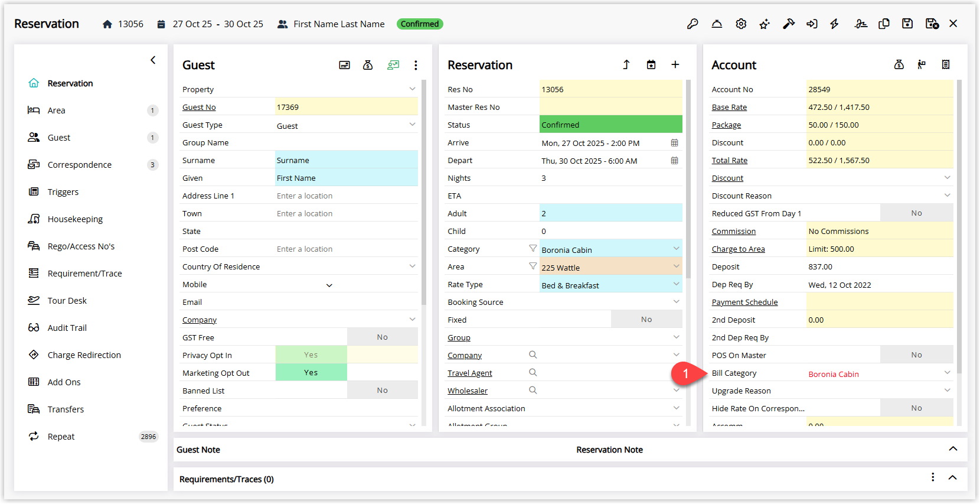
Task: Click the Base Rate link
Action: [729, 107]
